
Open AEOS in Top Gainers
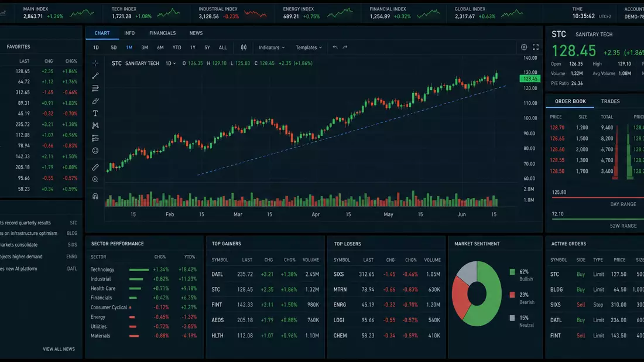[x=265, y=320]
